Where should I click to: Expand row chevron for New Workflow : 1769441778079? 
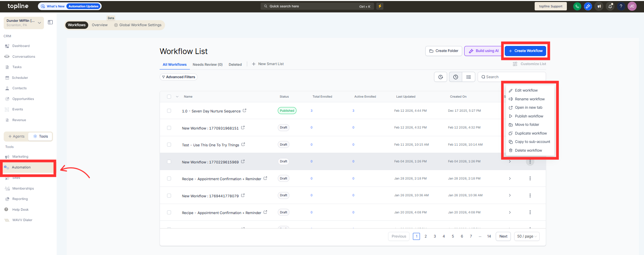click(509, 195)
